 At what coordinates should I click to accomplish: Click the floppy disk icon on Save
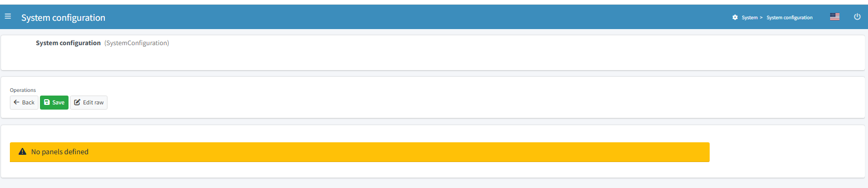[47, 102]
